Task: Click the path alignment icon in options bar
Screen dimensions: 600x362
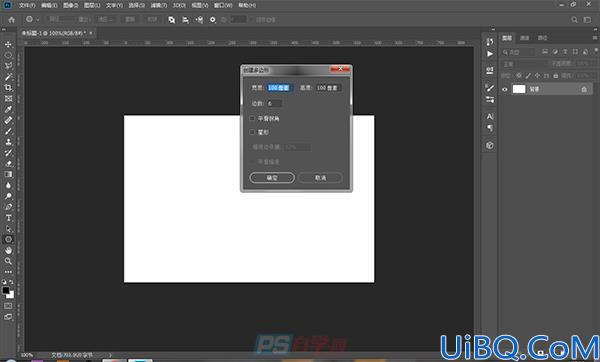Action: [x=186, y=20]
